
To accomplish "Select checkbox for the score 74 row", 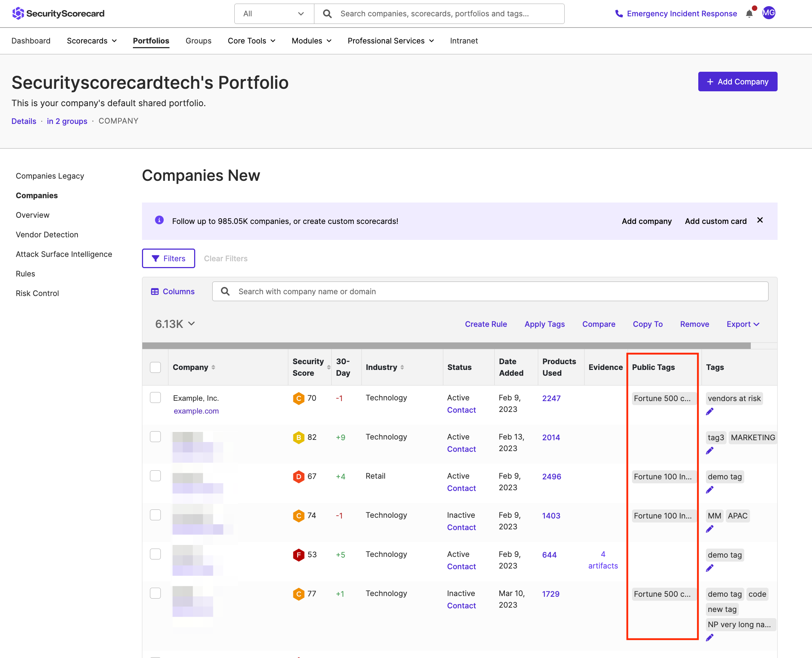I will 155,515.
